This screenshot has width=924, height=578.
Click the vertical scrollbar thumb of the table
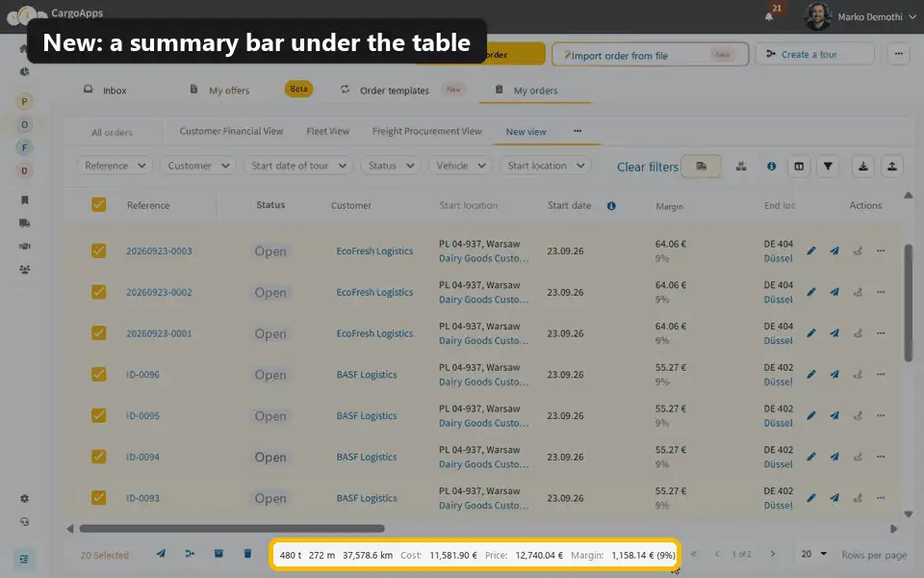tap(908, 302)
